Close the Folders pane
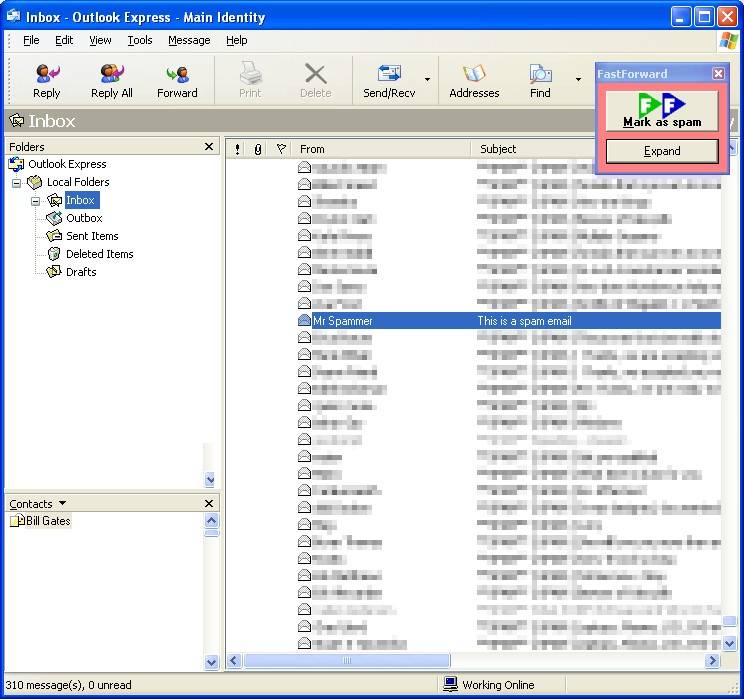The width and height of the screenshot is (744, 699). 209,147
